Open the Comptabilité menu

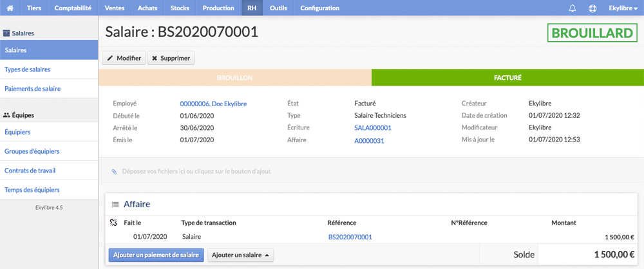[x=73, y=8]
